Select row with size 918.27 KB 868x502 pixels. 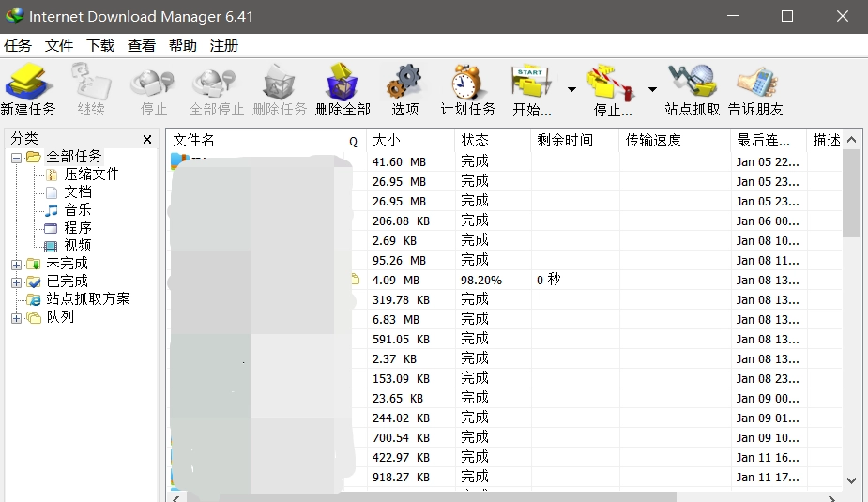click(x=504, y=477)
